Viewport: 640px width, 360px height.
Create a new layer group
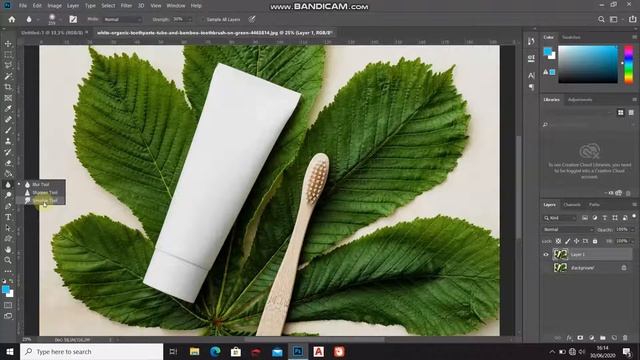pyautogui.click(x=603, y=338)
